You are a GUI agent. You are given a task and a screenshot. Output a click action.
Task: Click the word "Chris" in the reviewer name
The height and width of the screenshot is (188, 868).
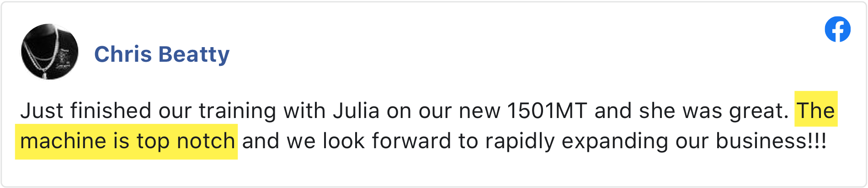tap(123, 54)
